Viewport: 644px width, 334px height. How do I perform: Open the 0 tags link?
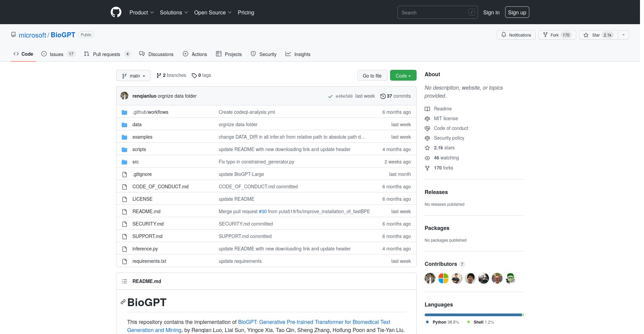tap(201, 75)
